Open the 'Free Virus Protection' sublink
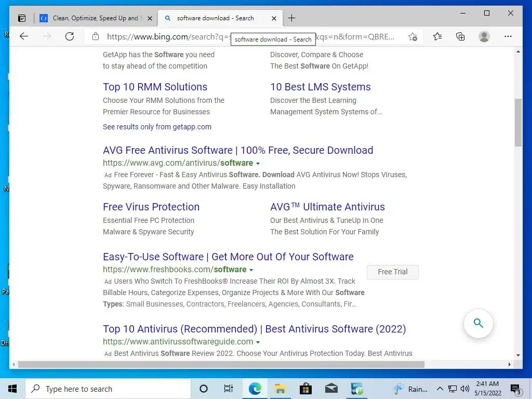This screenshot has height=399, width=532. 151,207
